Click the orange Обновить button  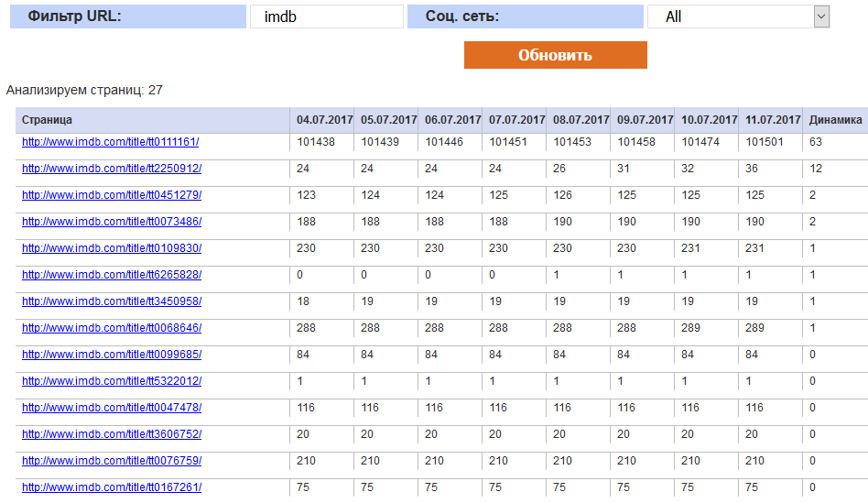tap(555, 55)
